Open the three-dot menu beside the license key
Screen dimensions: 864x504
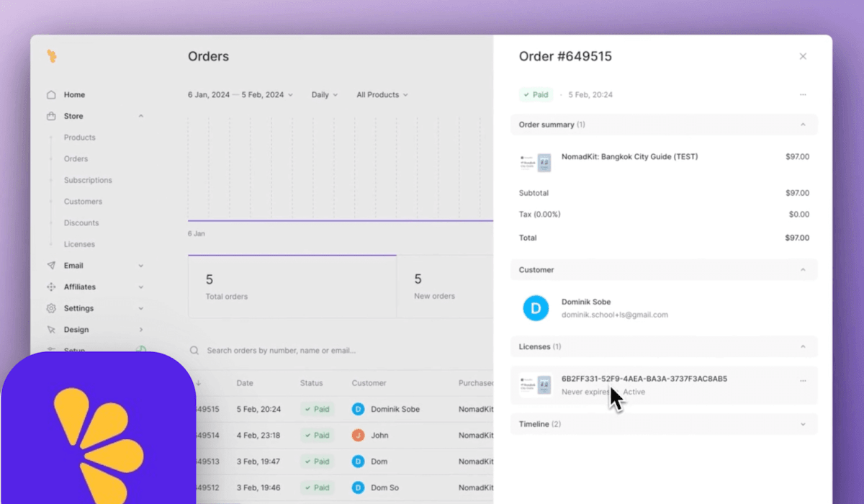[x=803, y=381]
